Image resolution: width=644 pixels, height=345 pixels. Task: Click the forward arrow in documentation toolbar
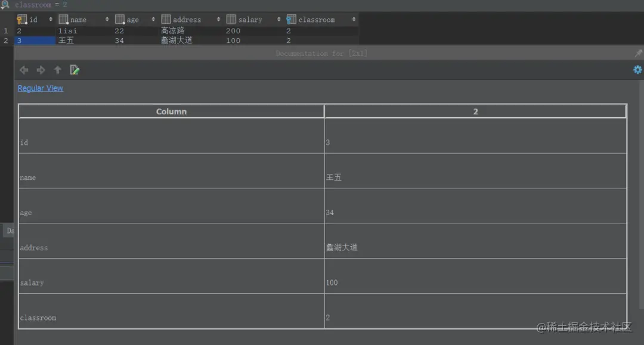[x=41, y=70]
